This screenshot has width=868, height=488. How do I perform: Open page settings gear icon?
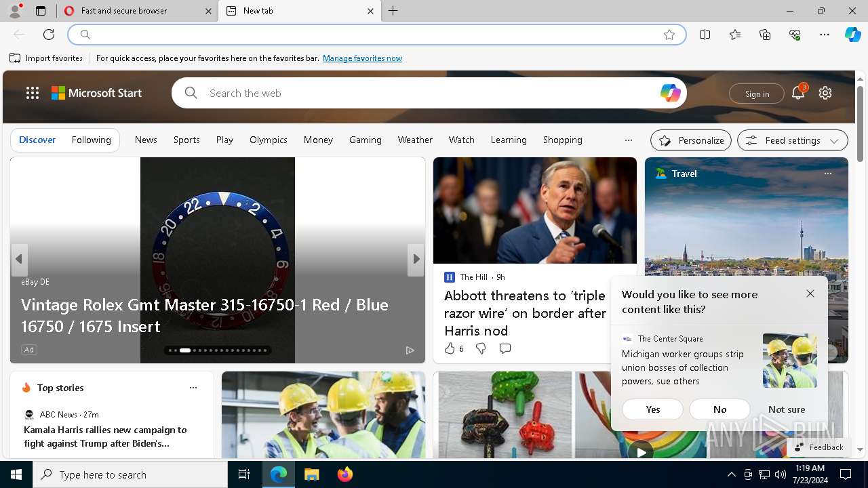[x=825, y=93]
